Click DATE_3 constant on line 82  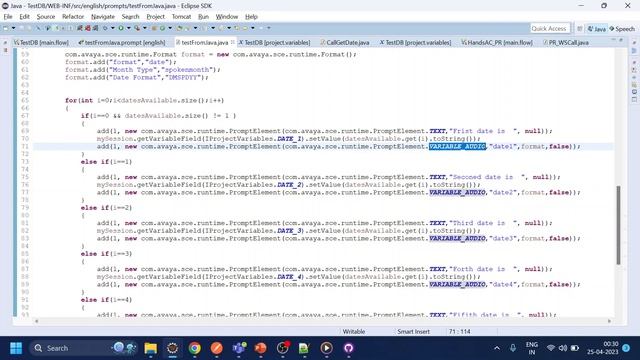pos(290,231)
